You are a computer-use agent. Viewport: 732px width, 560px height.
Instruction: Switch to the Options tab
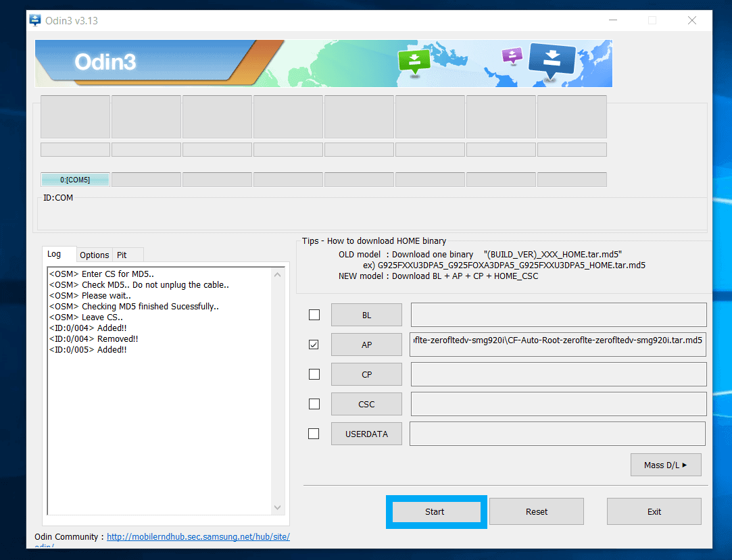coord(95,255)
